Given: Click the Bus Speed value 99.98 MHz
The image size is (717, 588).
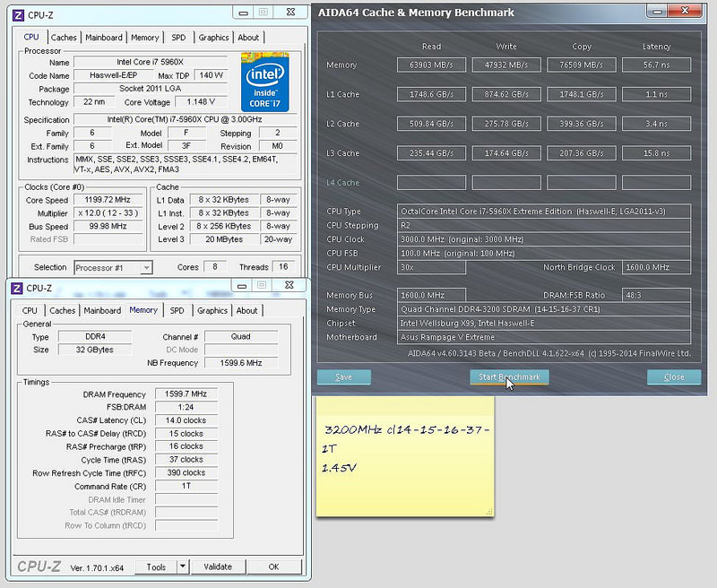Looking at the screenshot, I should click(108, 226).
